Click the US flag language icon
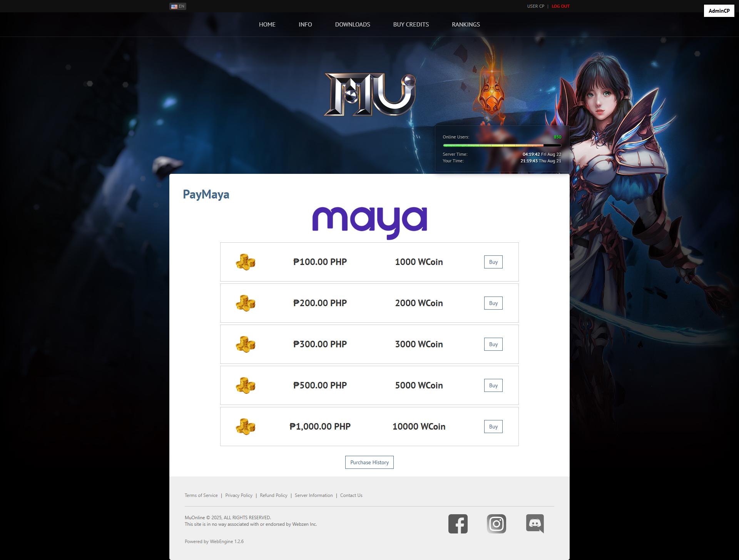The width and height of the screenshot is (739, 560). click(174, 6)
